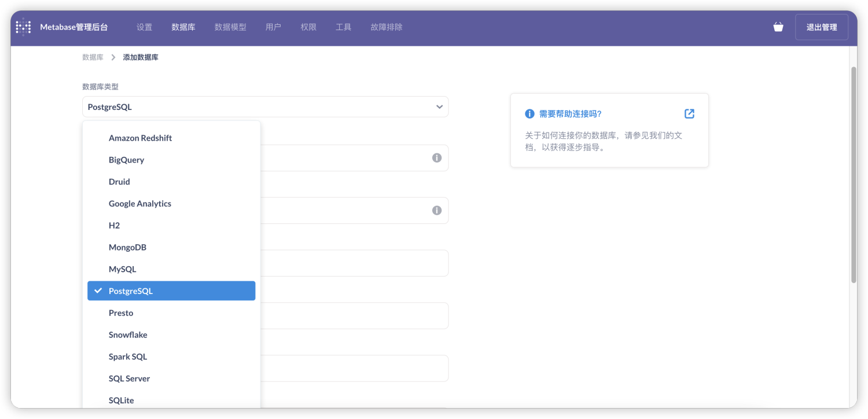Click the help card description text

coord(604,141)
